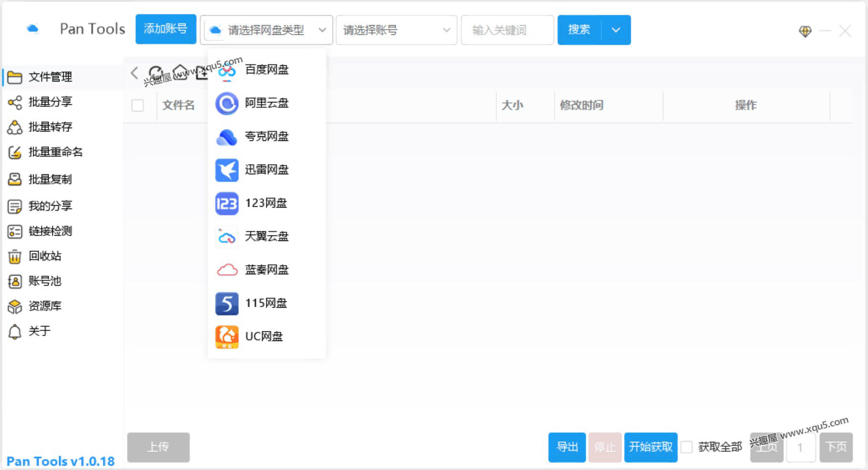
Task: Click the 操作 column header
Action: pos(746,105)
